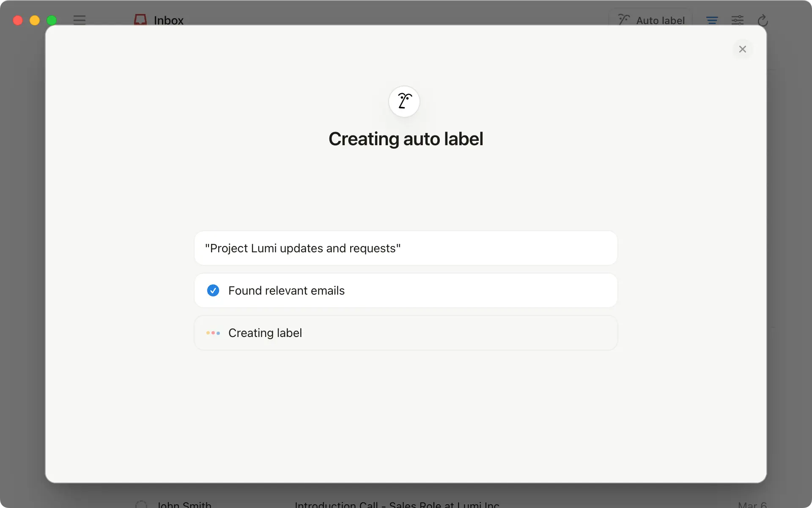
Task: Click the red Inbox tray icon
Action: click(x=140, y=19)
